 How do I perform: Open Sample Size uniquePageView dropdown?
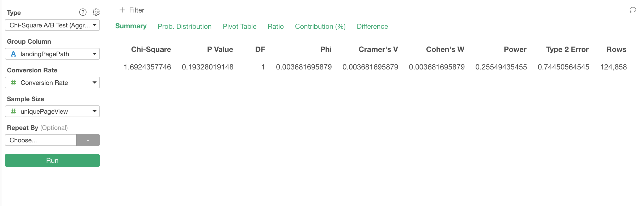tap(52, 112)
